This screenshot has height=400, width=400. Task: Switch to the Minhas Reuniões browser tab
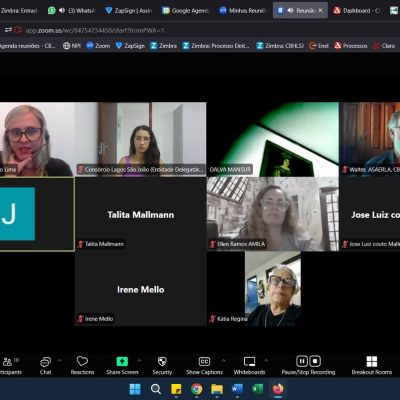click(243, 11)
